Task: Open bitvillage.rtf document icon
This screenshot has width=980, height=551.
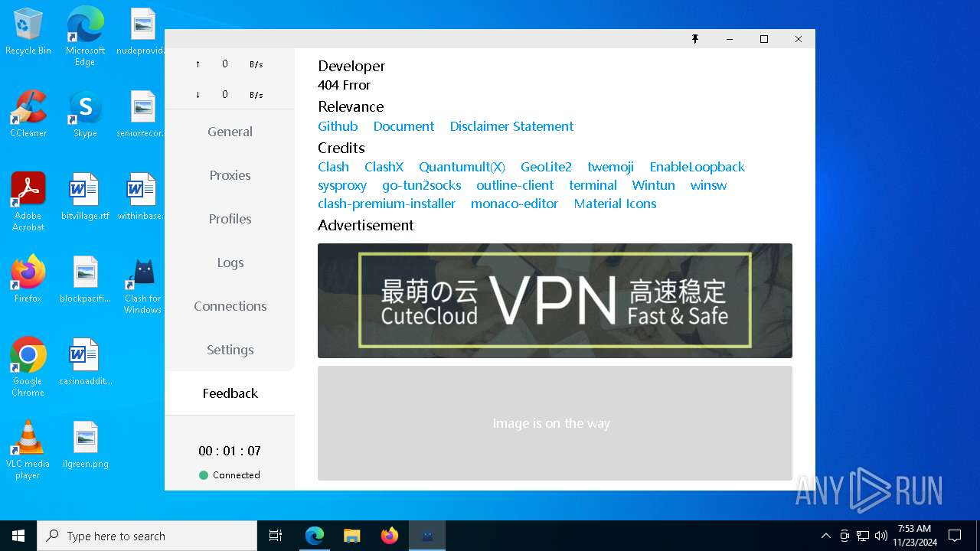Action: point(85,197)
